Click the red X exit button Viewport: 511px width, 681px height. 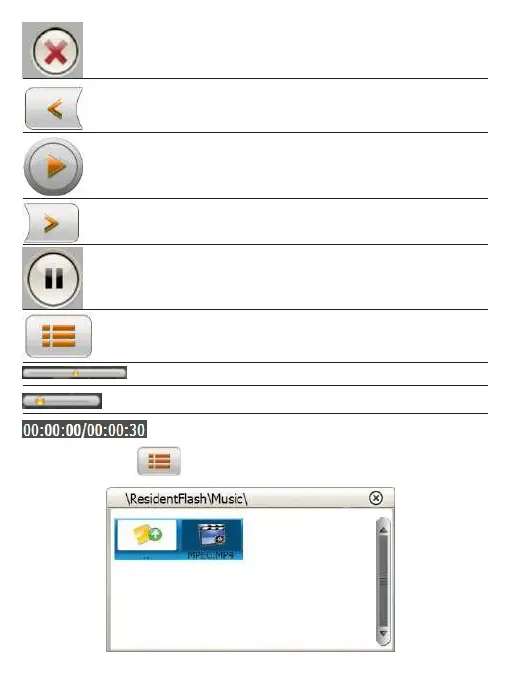point(55,51)
